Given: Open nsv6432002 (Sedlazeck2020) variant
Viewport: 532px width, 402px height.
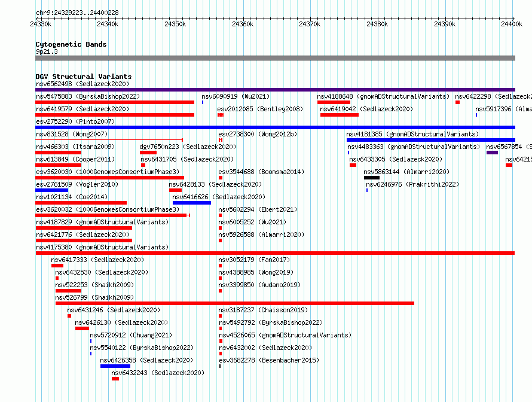Looking at the screenshot, I should [265, 348].
